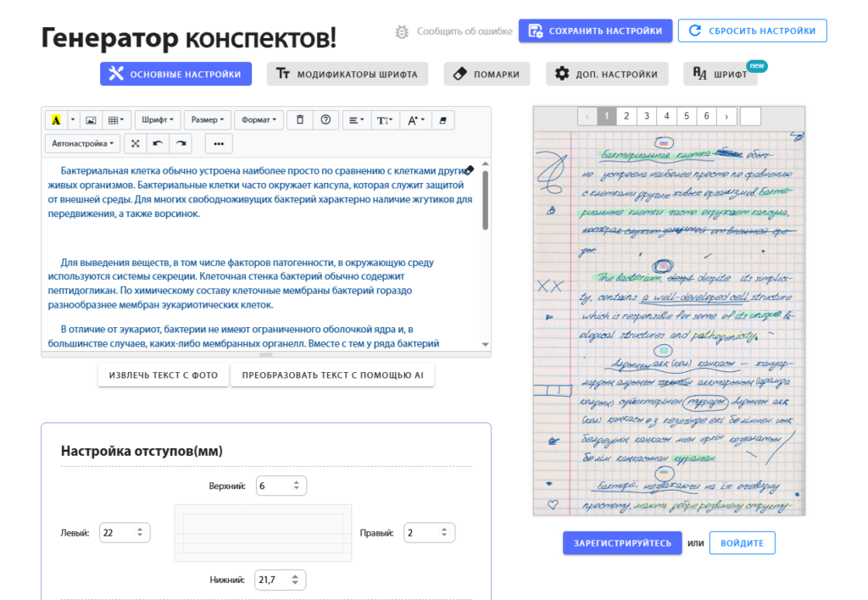Click the text editor vertical scrollbar thumb
Screen dimensions: 868x600
[486, 200]
